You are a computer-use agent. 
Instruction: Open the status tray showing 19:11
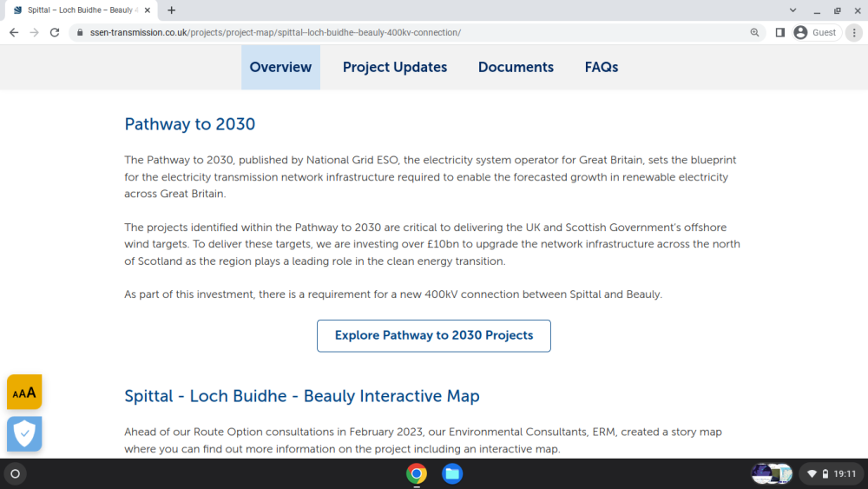(832, 474)
